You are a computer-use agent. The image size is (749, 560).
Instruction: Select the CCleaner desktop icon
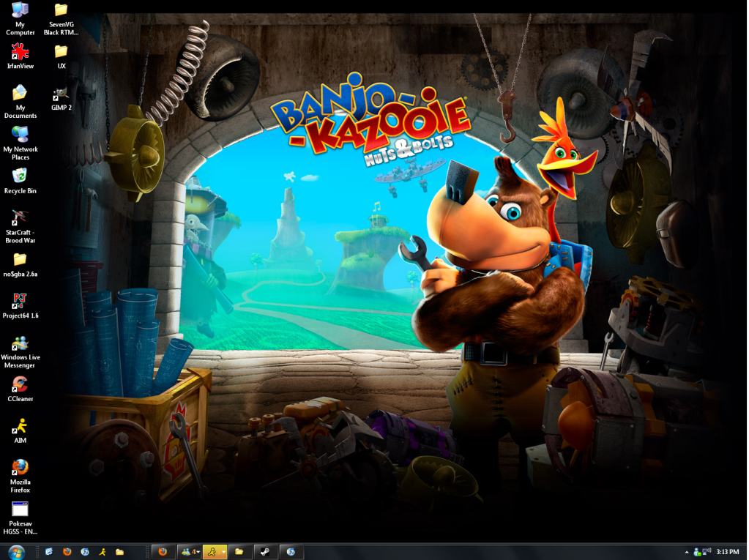20,385
